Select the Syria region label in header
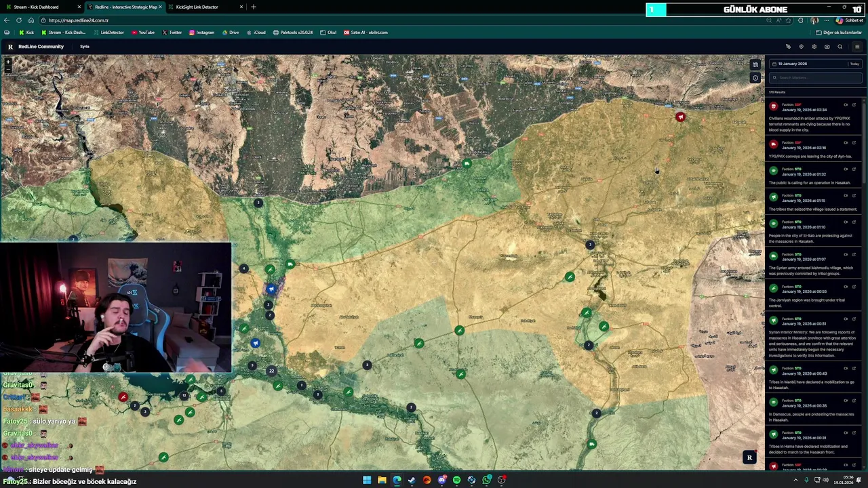 coord(85,47)
